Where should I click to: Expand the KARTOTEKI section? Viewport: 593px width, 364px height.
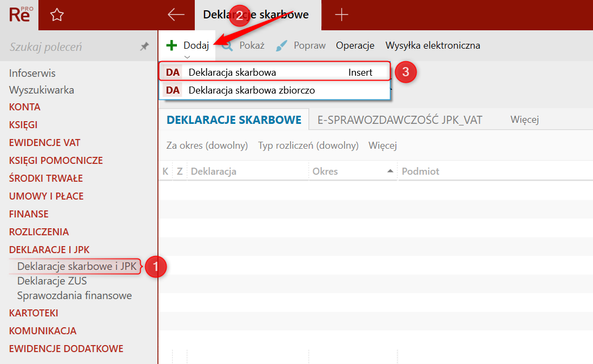(34, 313)
